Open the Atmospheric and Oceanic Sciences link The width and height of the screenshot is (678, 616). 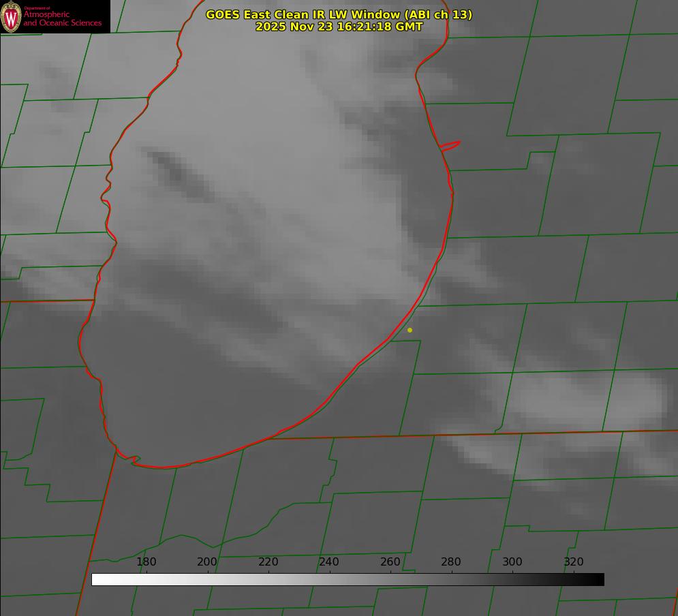tap(62, 18)
